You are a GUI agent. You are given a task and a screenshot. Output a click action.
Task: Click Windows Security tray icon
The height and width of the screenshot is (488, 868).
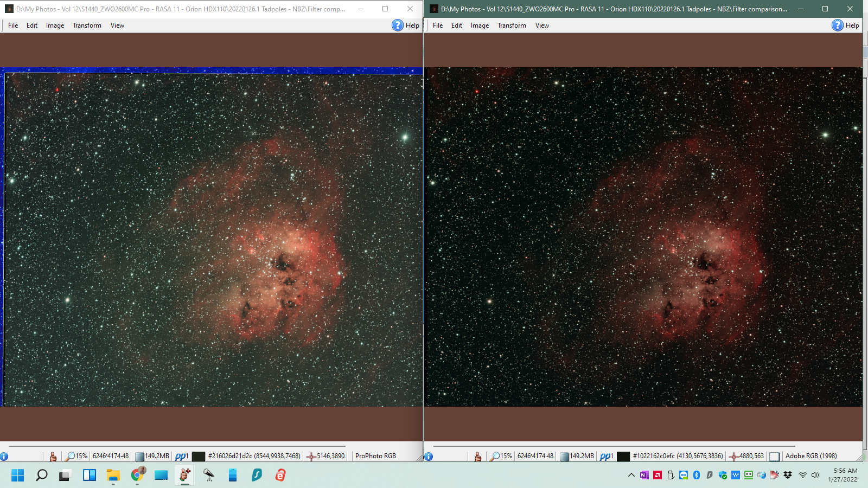(723, 475)
